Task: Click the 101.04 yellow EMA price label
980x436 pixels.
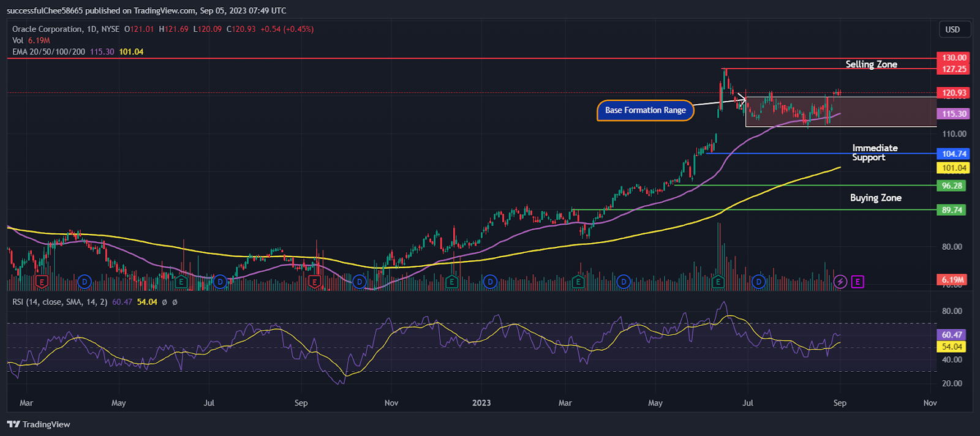Action: 954,168
